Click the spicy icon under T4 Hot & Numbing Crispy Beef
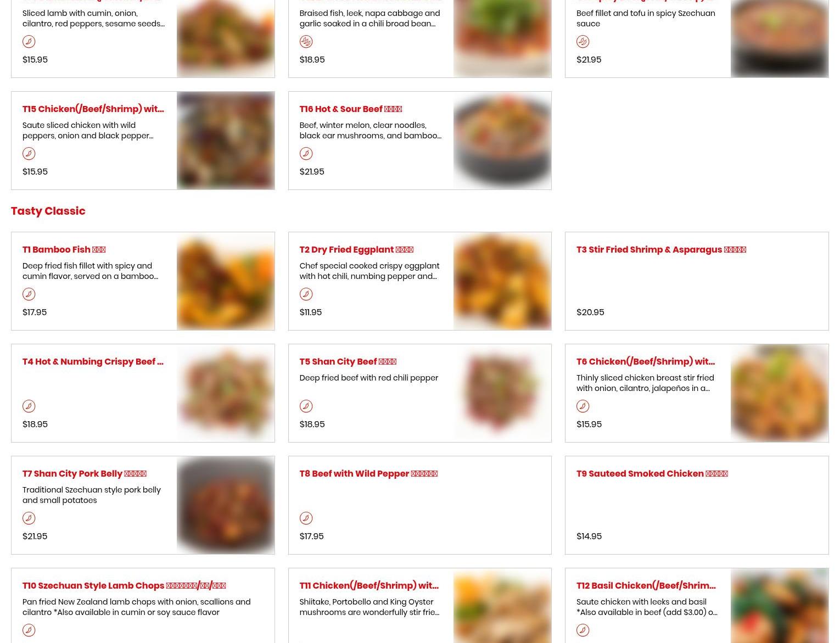The width and height of the screenshot is (840, 643). point(29,406)
